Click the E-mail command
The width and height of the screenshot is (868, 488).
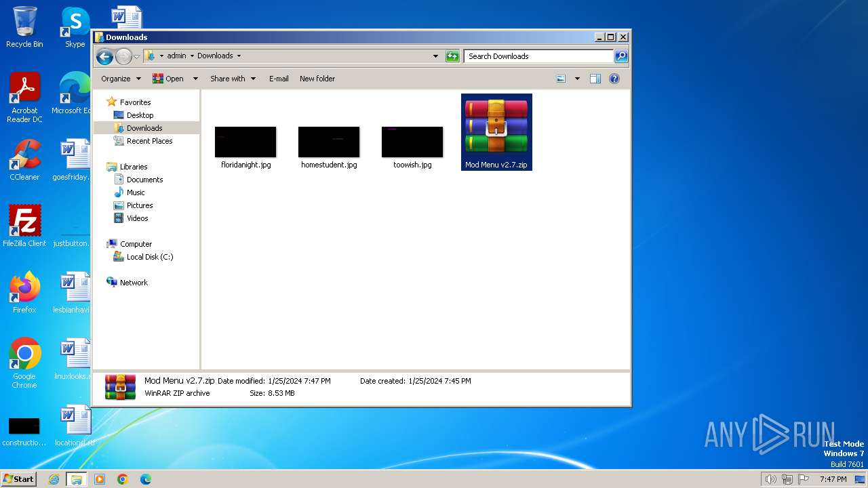[x=279, y=79]
